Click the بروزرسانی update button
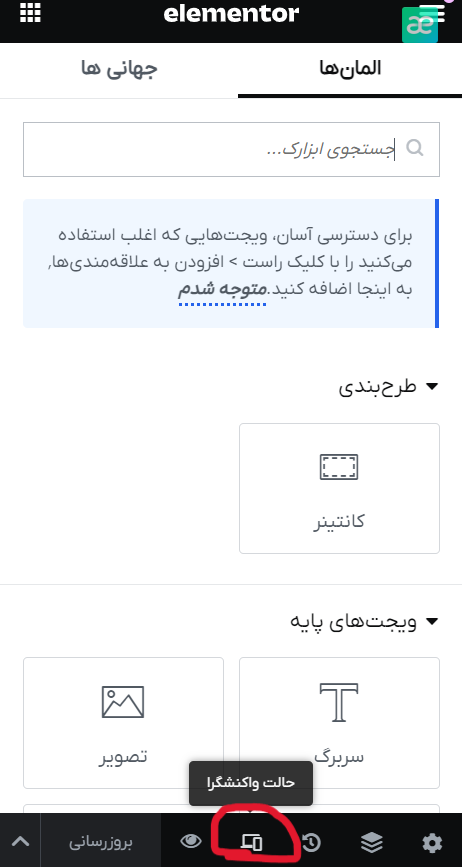This screenshot has height=867, width=462. tap(101, 842)
